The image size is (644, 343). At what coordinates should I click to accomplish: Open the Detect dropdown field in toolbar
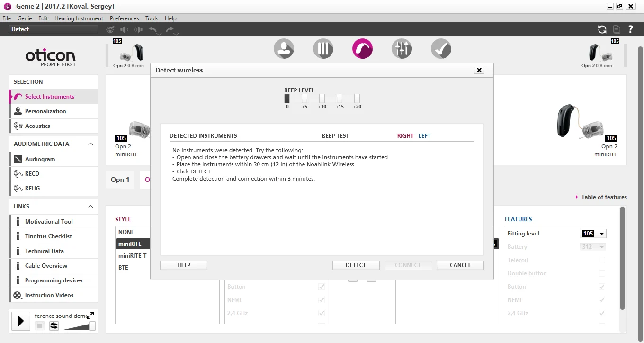click(54, 29)
